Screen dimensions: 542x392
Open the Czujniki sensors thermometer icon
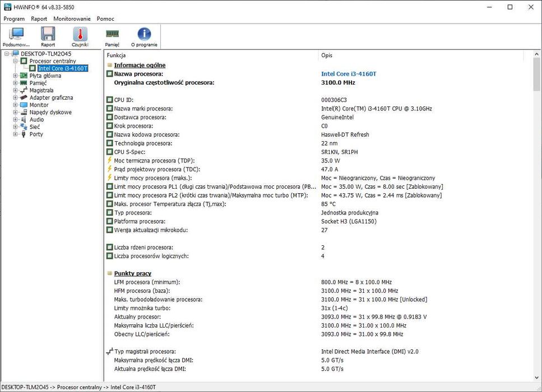pyautogui.click(x=80, y=34)
